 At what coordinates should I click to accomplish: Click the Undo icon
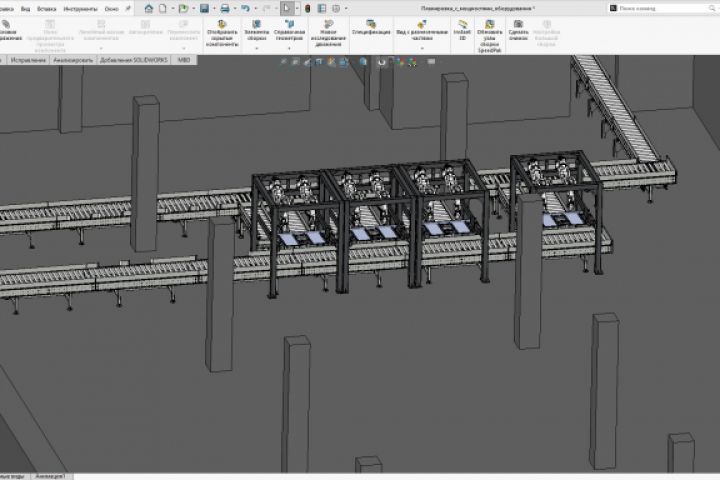click(x=247, y=8)
